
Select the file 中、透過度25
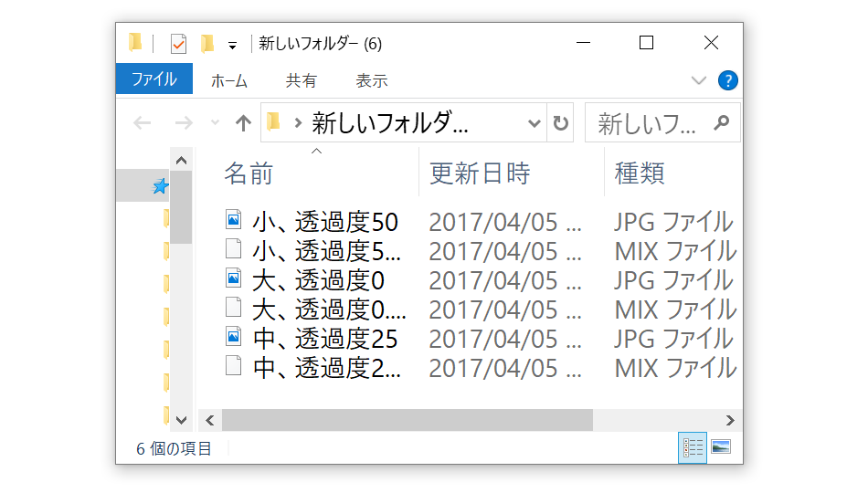[x=325, y=340]
